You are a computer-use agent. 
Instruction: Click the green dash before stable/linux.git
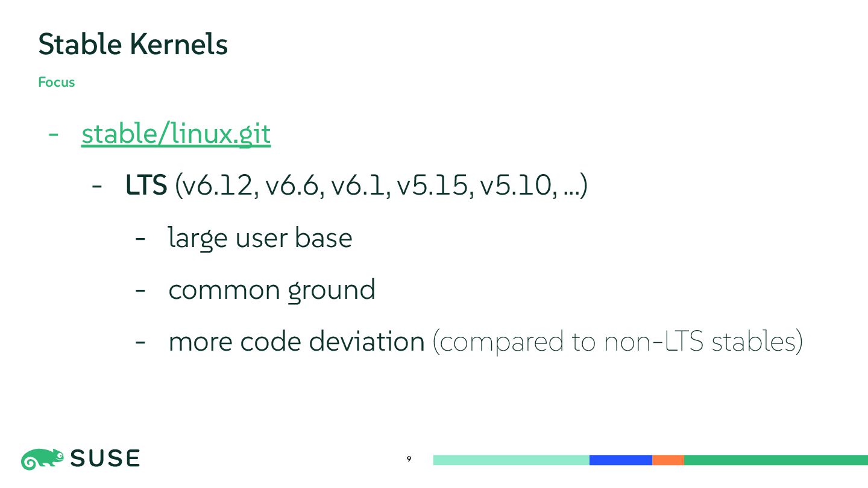coord(54,134)
